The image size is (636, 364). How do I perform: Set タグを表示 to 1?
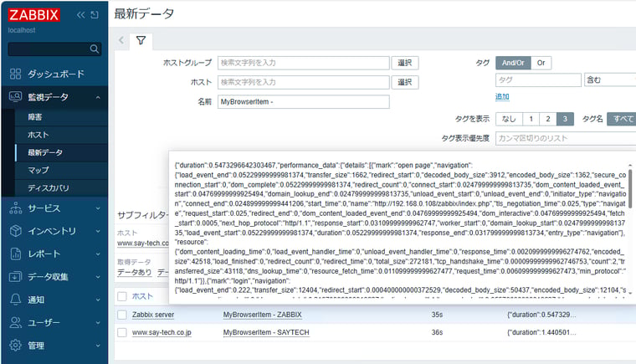click(531, 119)
